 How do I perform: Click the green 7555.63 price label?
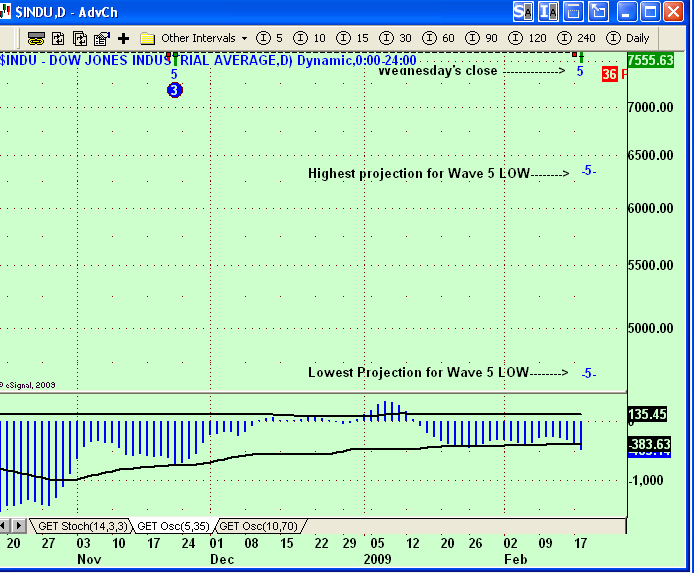651,60
